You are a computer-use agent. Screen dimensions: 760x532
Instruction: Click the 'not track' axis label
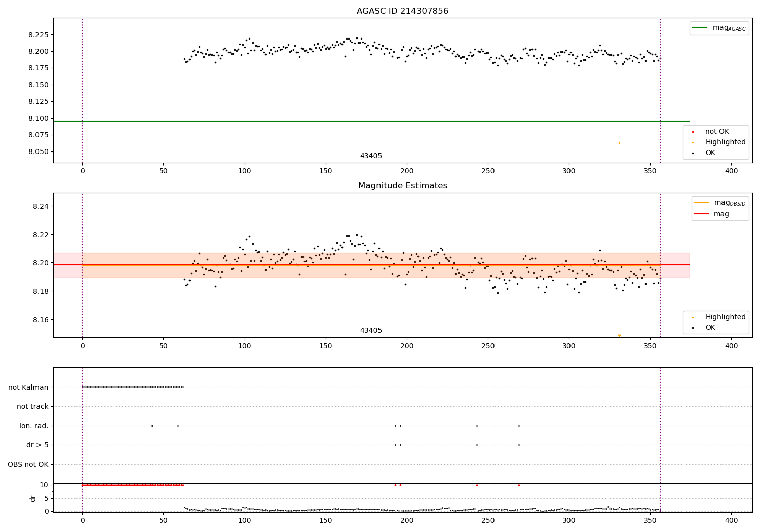32,406
